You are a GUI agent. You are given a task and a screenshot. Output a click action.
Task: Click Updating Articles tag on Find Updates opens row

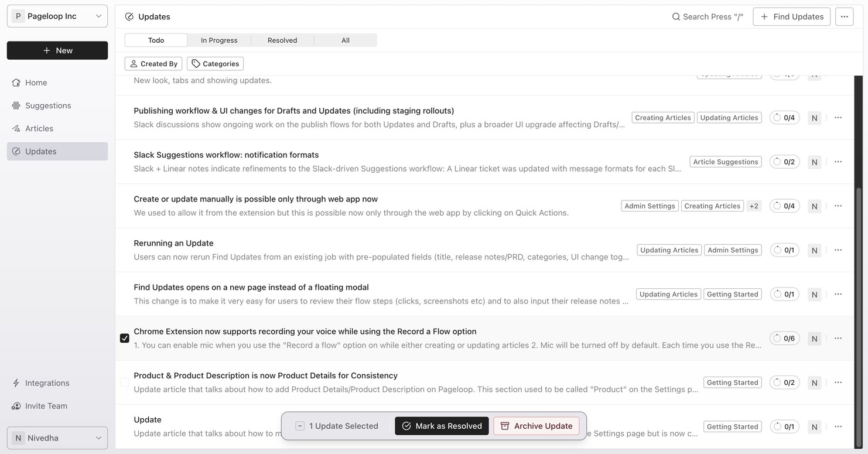click(x=668, y=294)
